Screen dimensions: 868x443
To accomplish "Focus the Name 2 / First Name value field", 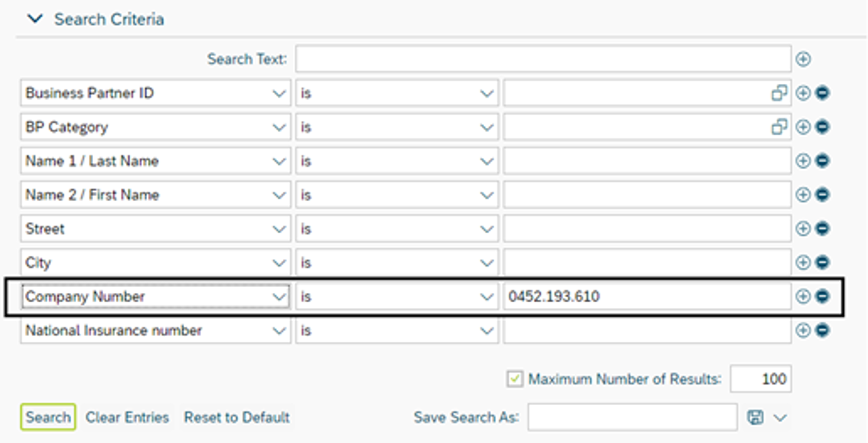I will (647, 194).
